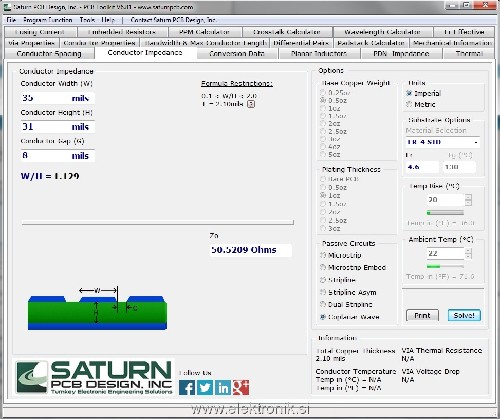The image size is (500, 419).
Task: Click Contact Saturn PCB Design, Inc.
Action: tap(173, 20)
